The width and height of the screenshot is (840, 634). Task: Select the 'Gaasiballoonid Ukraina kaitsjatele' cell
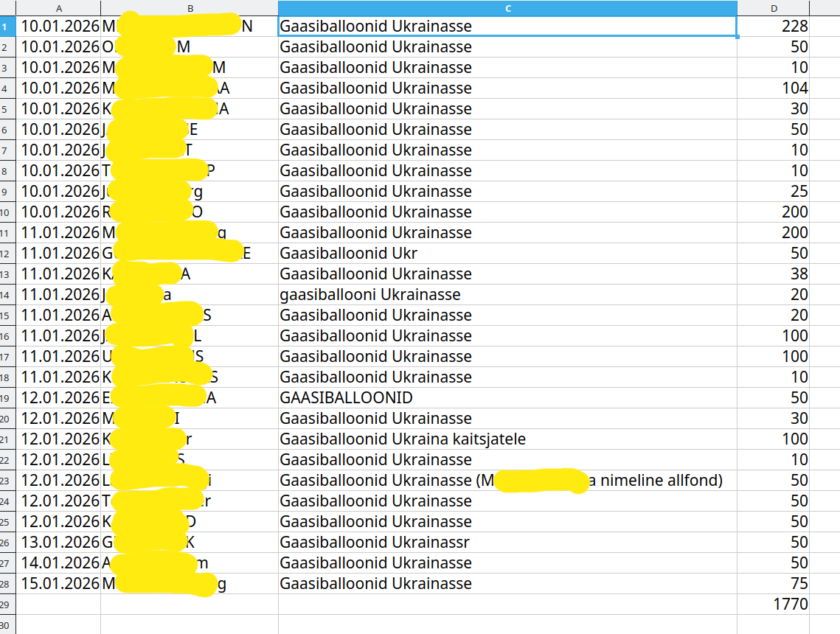pyautogui.click(x=507, y=439)
